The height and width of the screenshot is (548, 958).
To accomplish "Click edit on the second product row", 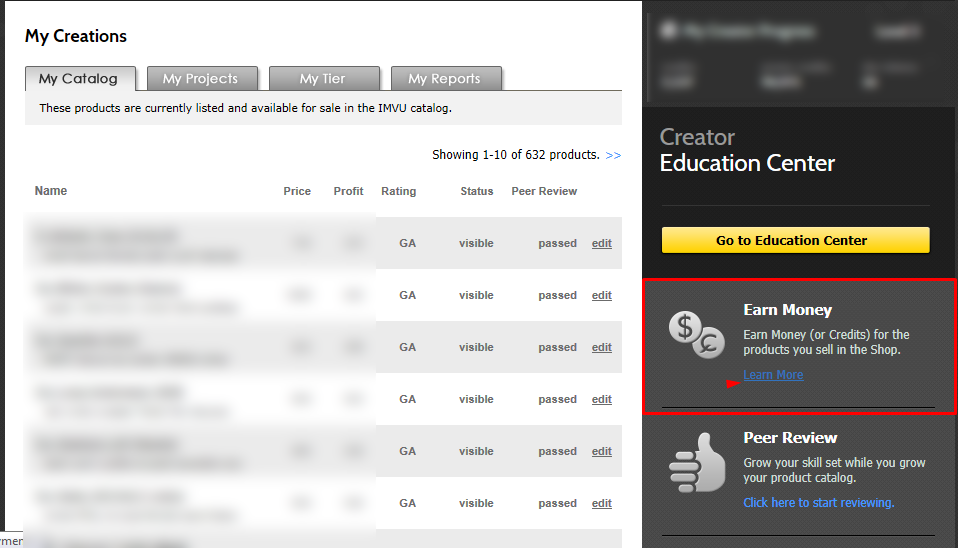I will point(601,295).
